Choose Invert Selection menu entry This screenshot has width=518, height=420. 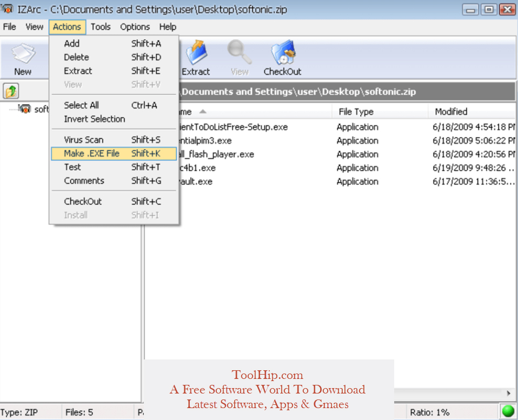coord(114,119)
